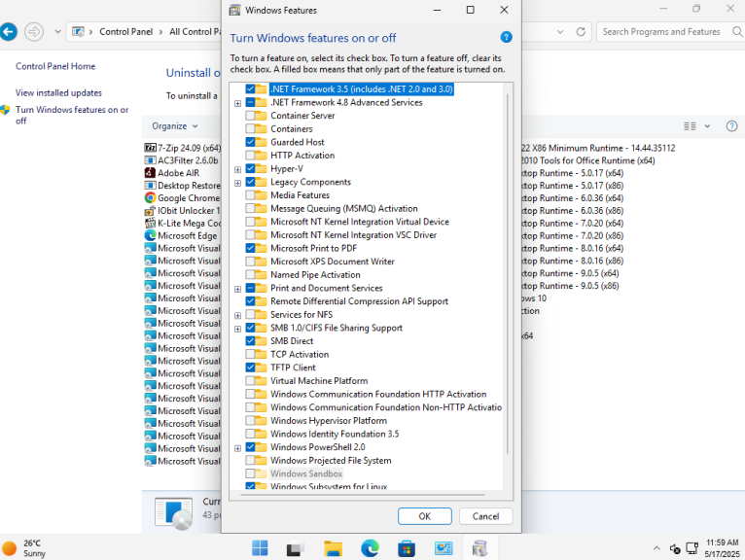Uncheck .NET Framework 3.5 feature checkbox
745x560 pixels.
tap(250, 88)
